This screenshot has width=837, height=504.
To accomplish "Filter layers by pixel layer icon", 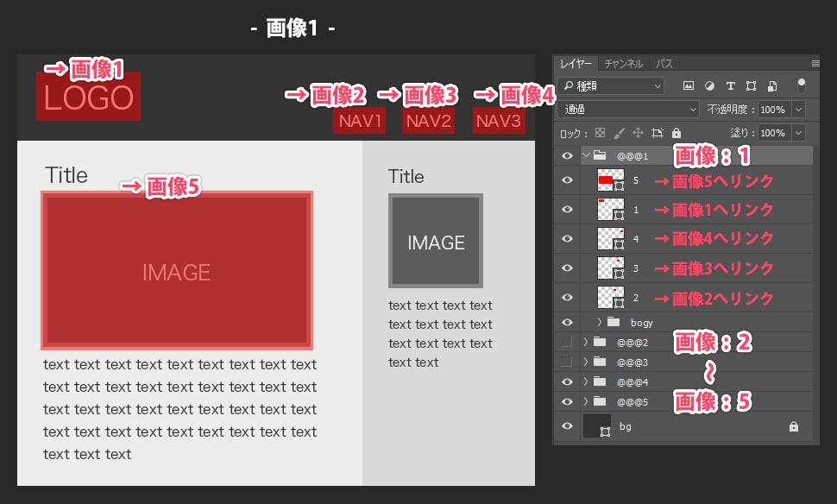I will [689, 86].
